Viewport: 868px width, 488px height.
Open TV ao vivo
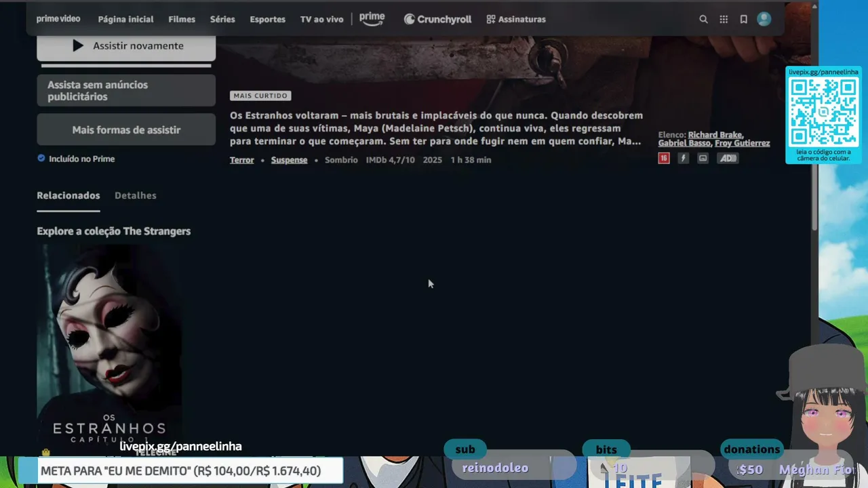click(x=322, y=19)
